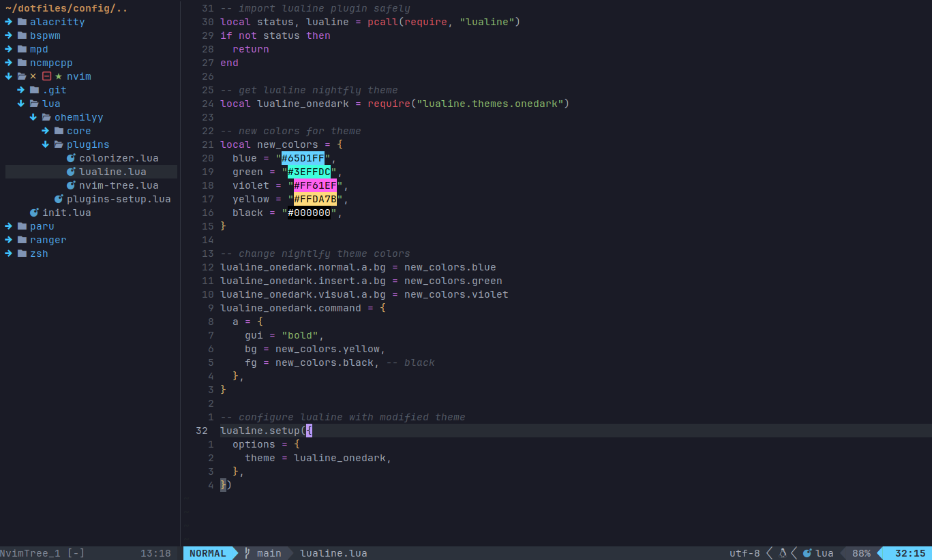This screenshot has height=560, width=932.
Task: Click the utf-8 encoding indicator
Action: coord(745,553)
